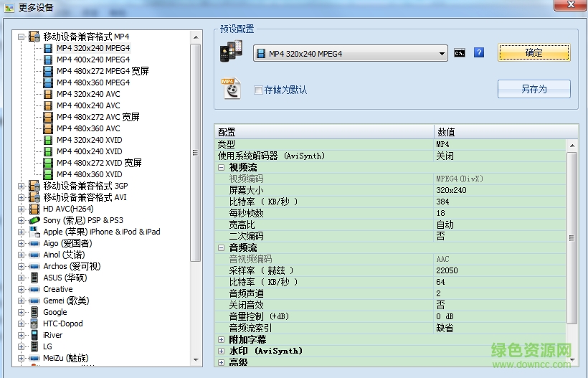
Task: Open help via blue question mark icon
Action: click(479, 52)
